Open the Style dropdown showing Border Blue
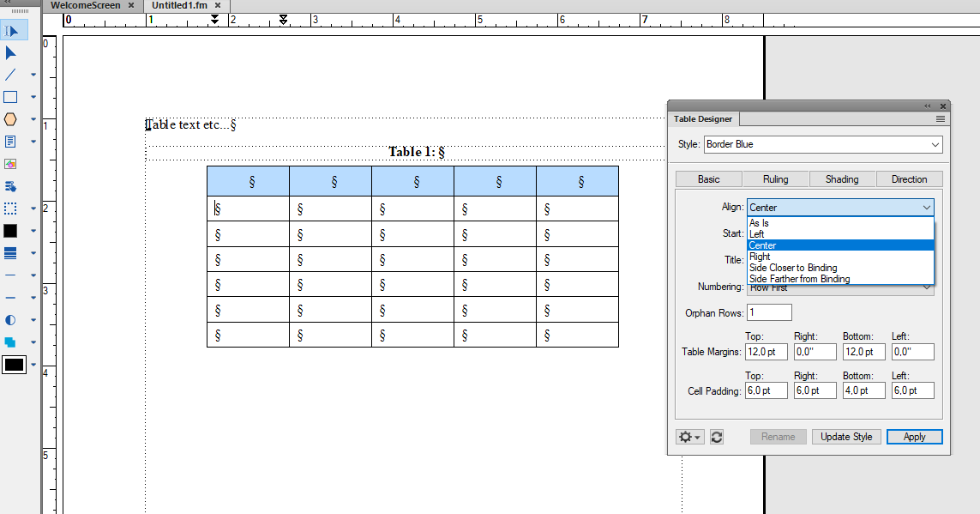Image resolution: width=980 pixels, height=514 pixels. 934,144
